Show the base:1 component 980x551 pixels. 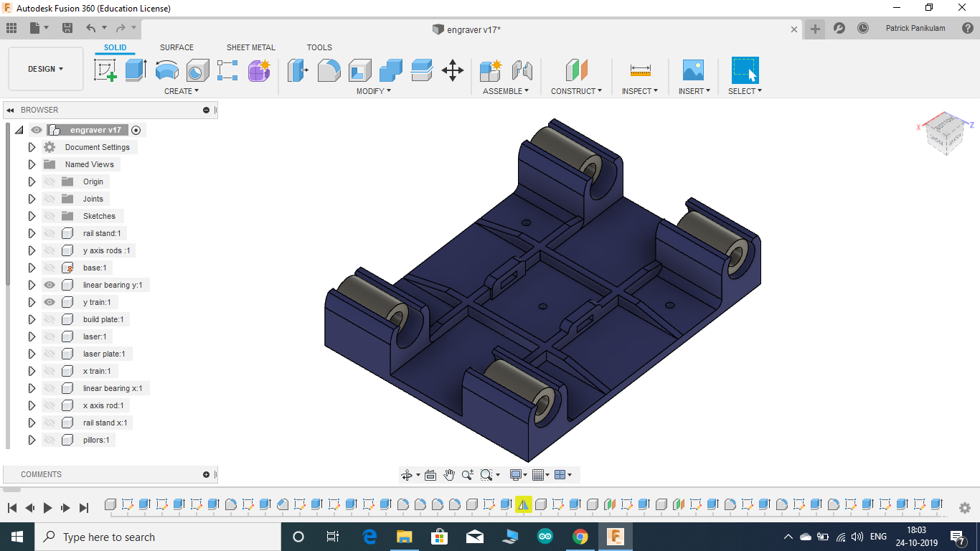click(x=48, y=267)
